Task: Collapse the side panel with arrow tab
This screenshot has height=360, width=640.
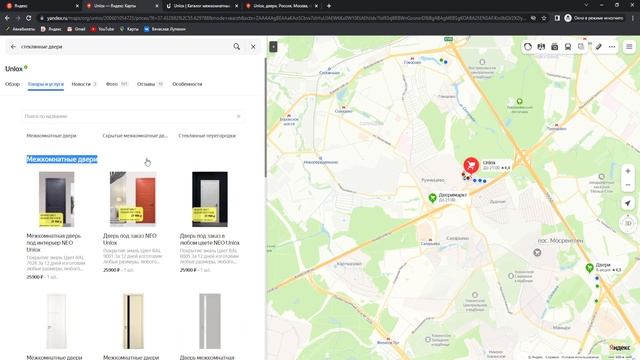Action: pos(273,47)
